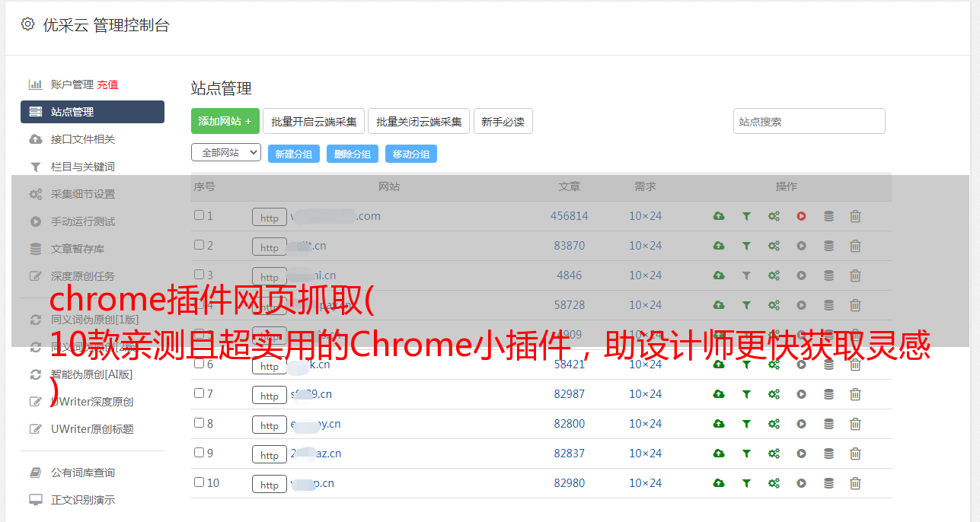Click the red 充值 link
The height and width of the screenshot is (522, 980).
[107, 84]
